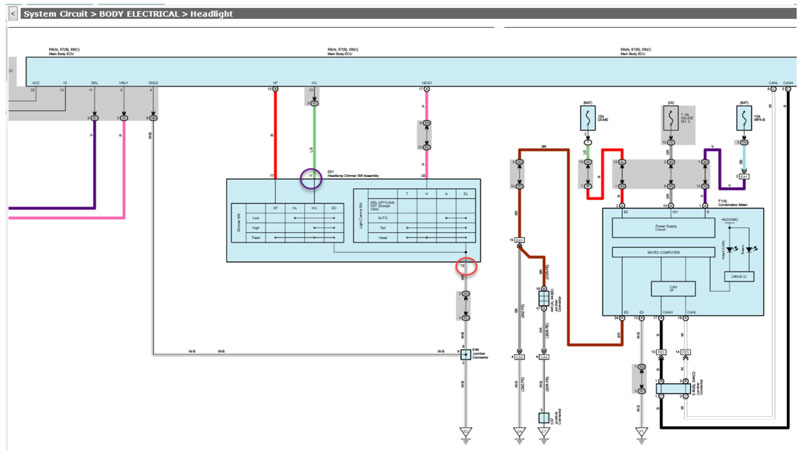The height and width of the screenshot is (451, 800).
Task: Click ground symbol below E46 junction connector
Action: pyautogui.click(x=465, y=432)
